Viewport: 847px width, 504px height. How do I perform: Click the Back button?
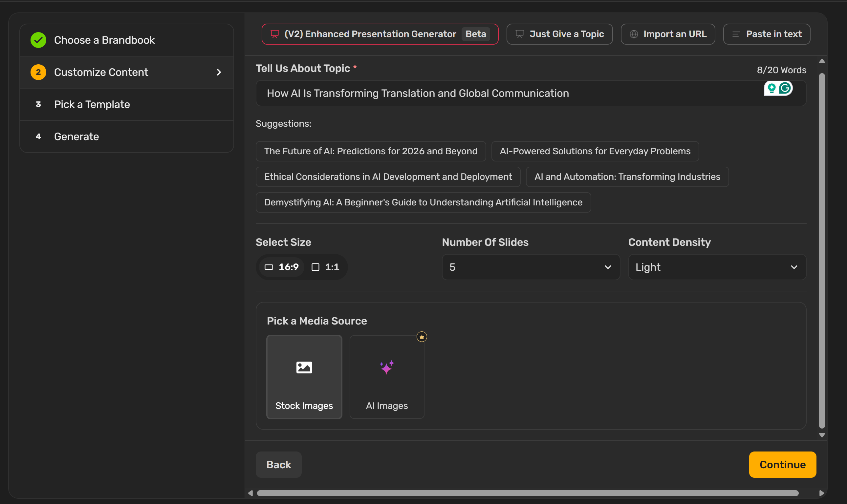279,465
